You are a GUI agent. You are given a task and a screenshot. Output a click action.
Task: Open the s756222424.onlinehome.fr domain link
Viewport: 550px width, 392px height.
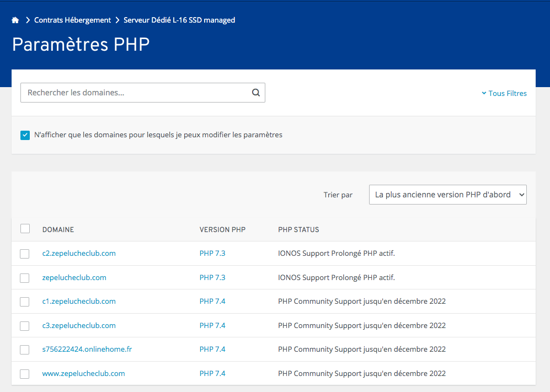click(x=87, y=350)
